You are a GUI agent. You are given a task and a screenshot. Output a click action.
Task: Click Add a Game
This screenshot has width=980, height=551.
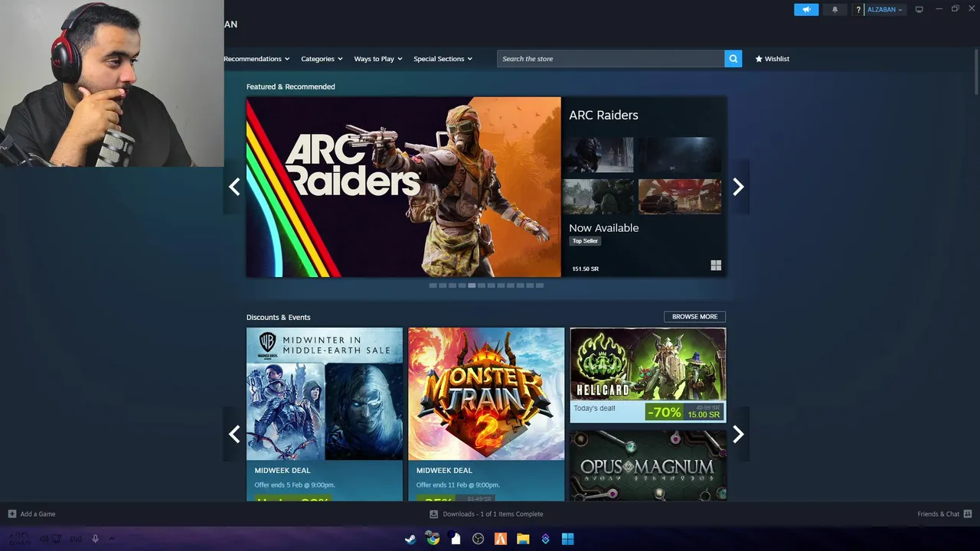pos(38,514)
